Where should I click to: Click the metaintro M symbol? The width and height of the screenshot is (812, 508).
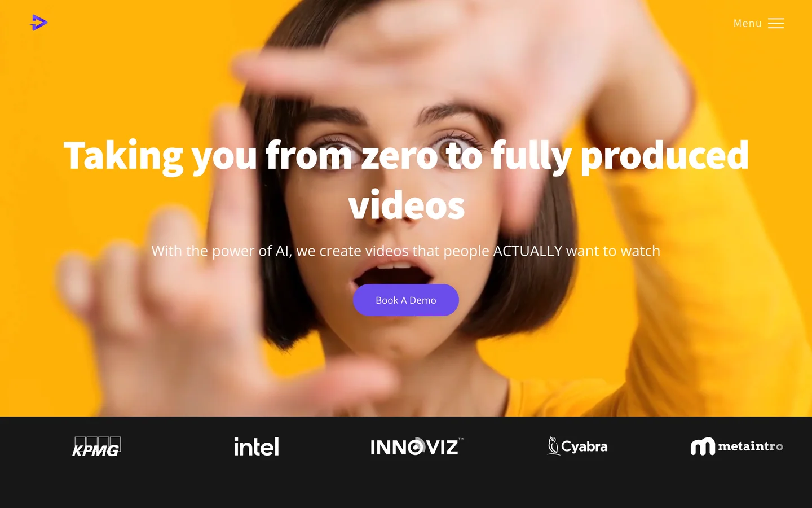[x=703, y=446]
